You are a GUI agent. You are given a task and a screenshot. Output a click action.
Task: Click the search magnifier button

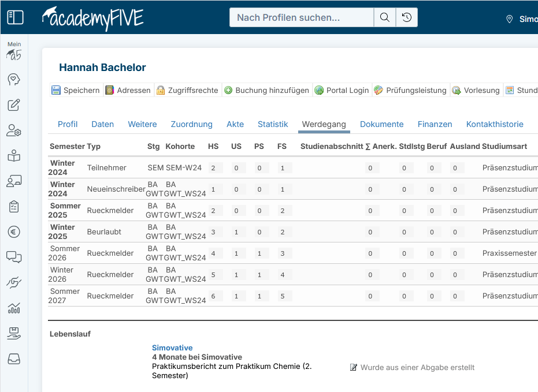click(x=385, y=17)
